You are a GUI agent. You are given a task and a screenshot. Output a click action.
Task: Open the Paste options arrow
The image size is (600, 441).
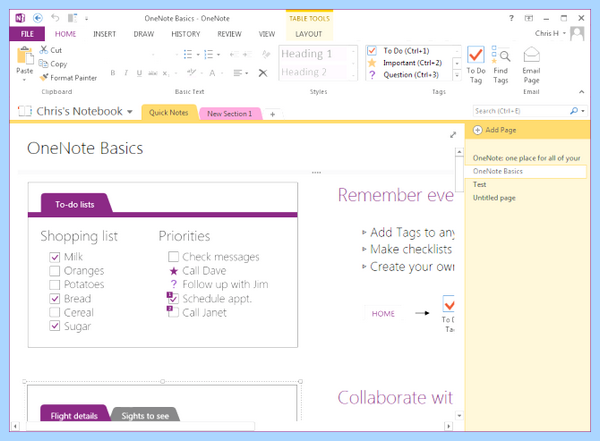[24, 80]
